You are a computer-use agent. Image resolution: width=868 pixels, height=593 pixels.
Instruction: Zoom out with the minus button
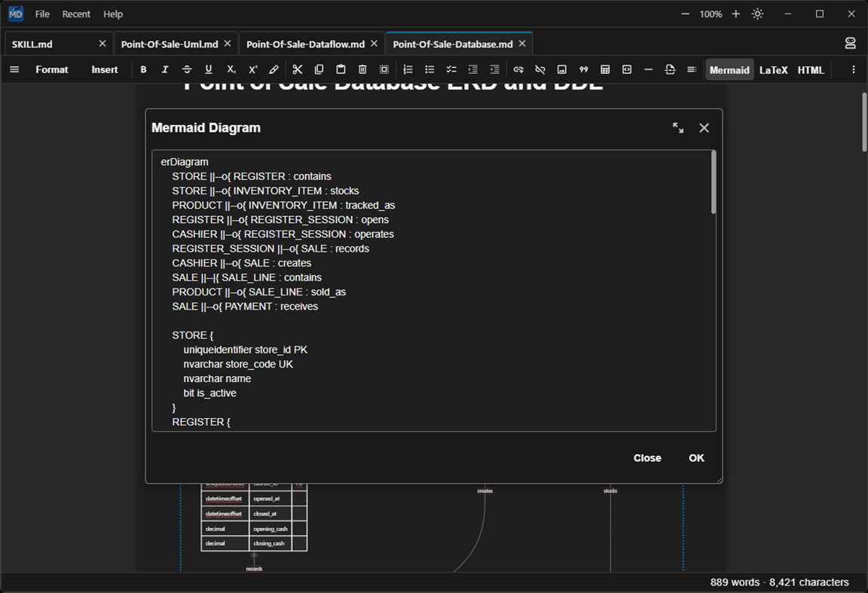pos(686,14)
